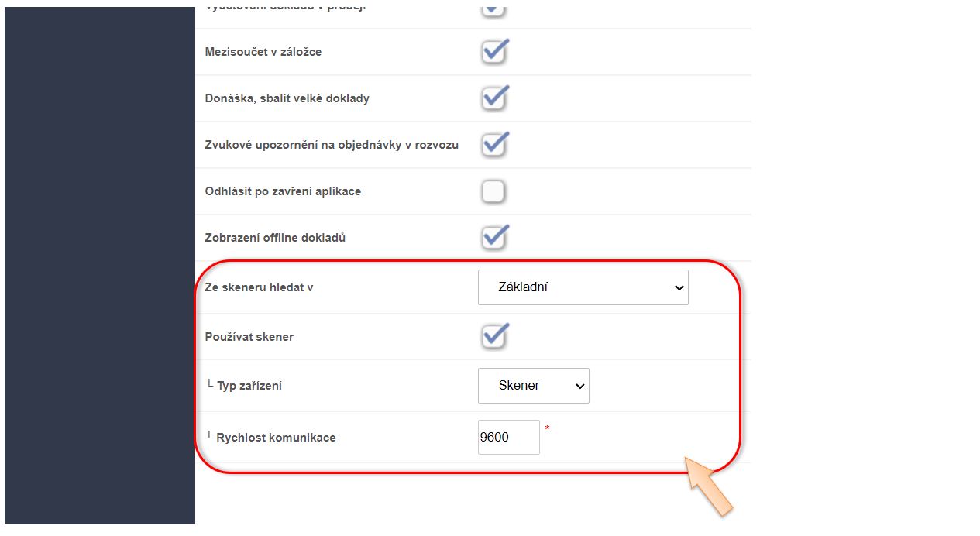980x536 pixels.
Task: Click the Používat skener label text
Action: click(249, 337)
